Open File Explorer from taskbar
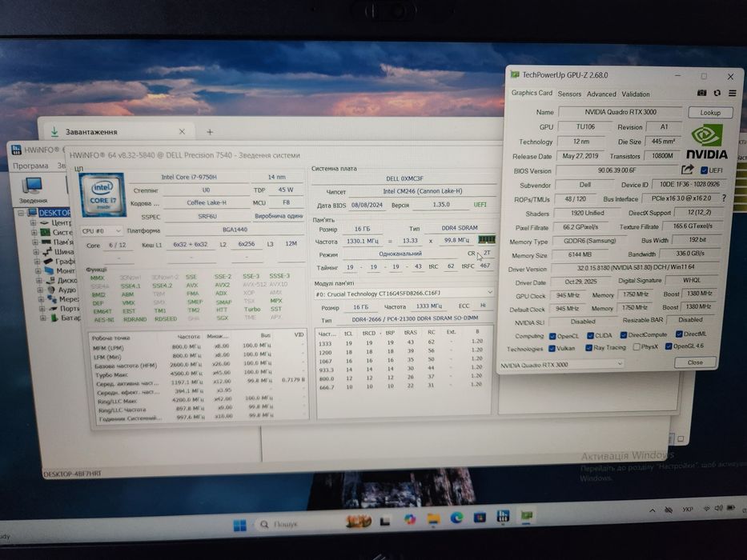 coord(433,519)
